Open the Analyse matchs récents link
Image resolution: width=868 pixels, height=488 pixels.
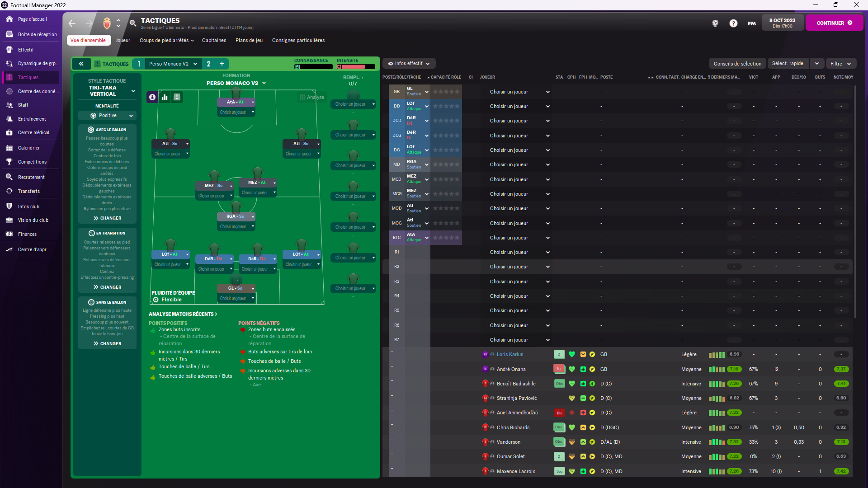point(183,314)
